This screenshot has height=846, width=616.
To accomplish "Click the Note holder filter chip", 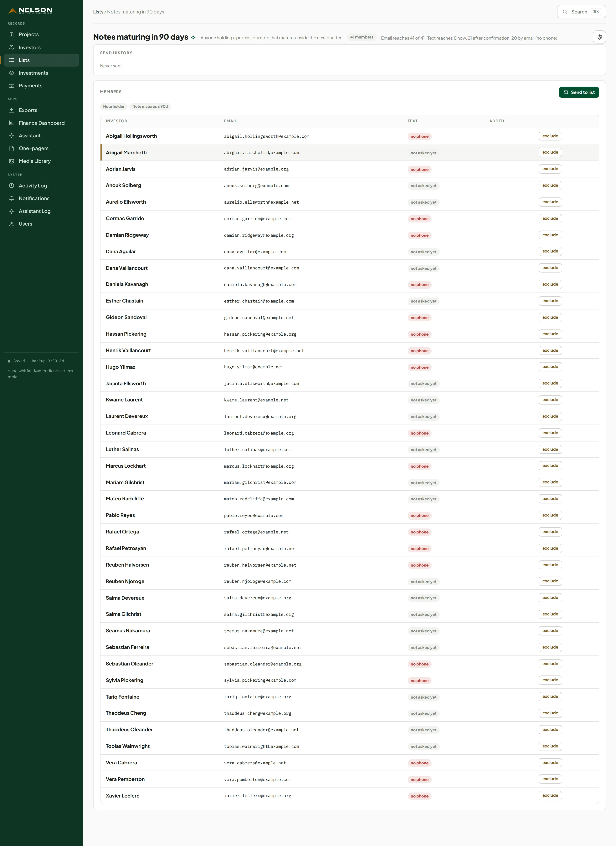I will 113,106.
